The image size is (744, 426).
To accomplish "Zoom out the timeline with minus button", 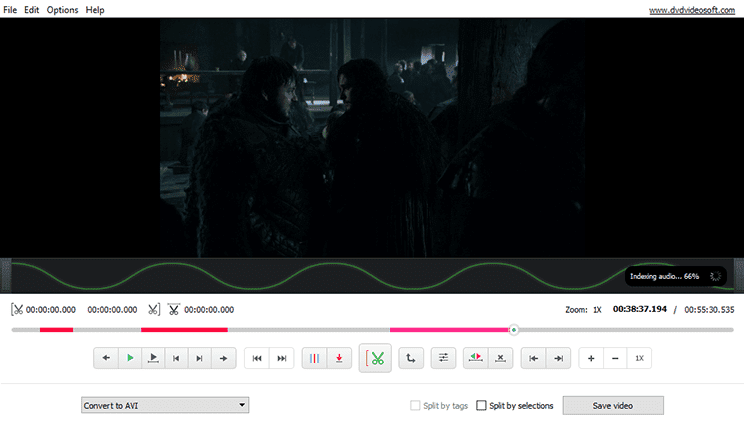I will click(x=615, y=358).
